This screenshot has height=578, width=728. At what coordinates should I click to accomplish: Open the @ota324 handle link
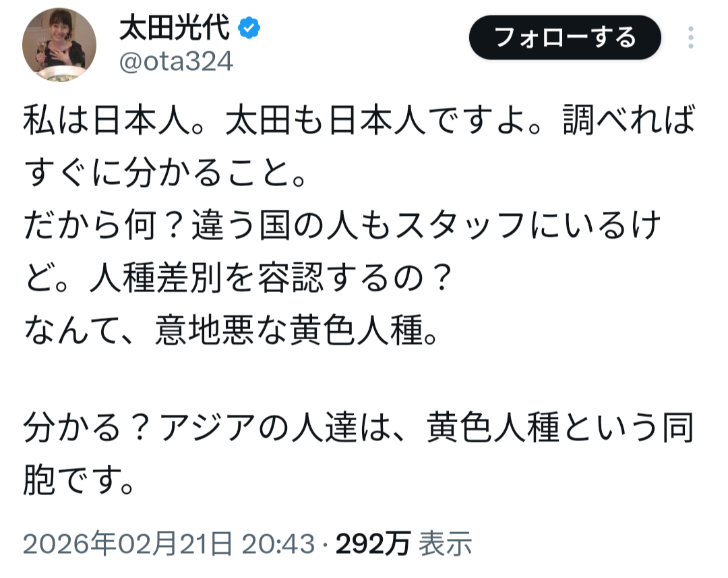coord(176,61)
